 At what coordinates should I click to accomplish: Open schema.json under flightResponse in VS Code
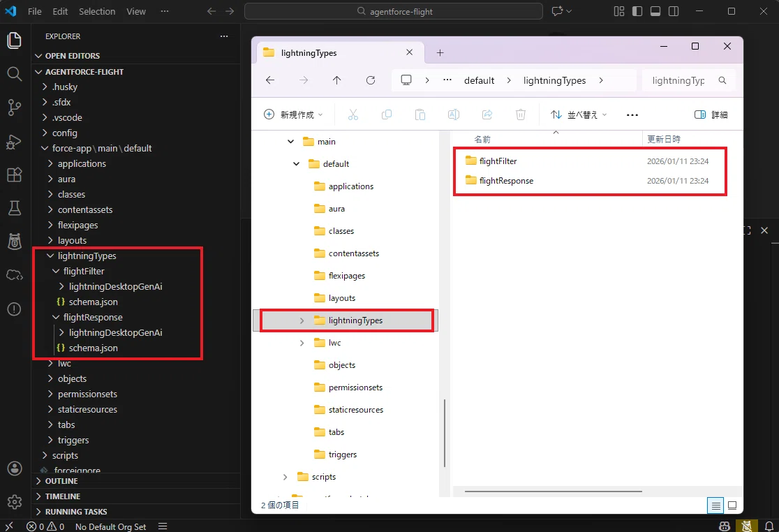pos(93,348)
